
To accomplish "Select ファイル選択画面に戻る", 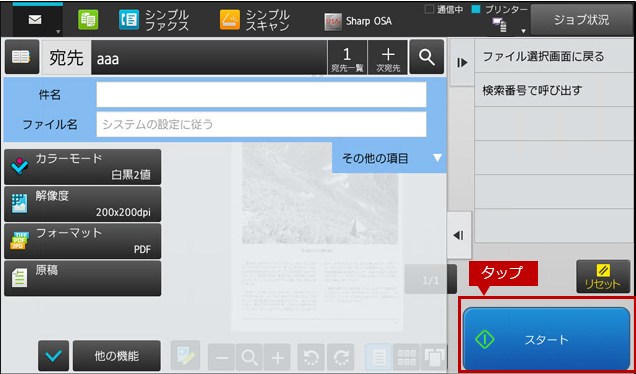I will pos(554,56).
